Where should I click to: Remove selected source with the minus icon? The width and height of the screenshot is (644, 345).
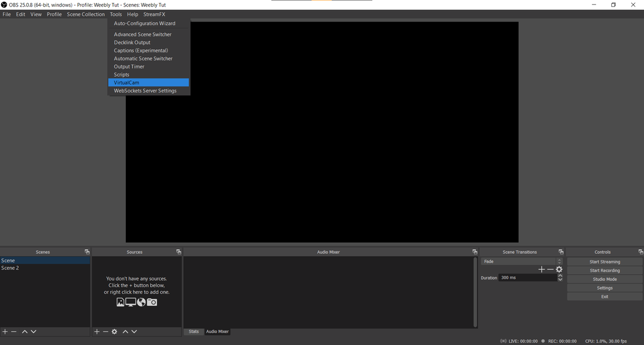click(105, 331)
